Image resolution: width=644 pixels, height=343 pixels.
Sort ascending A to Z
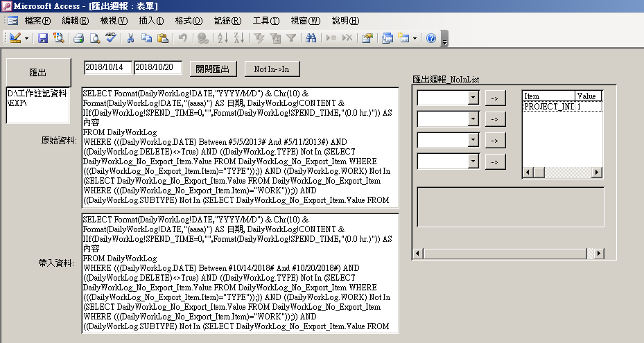click(223, 38)
